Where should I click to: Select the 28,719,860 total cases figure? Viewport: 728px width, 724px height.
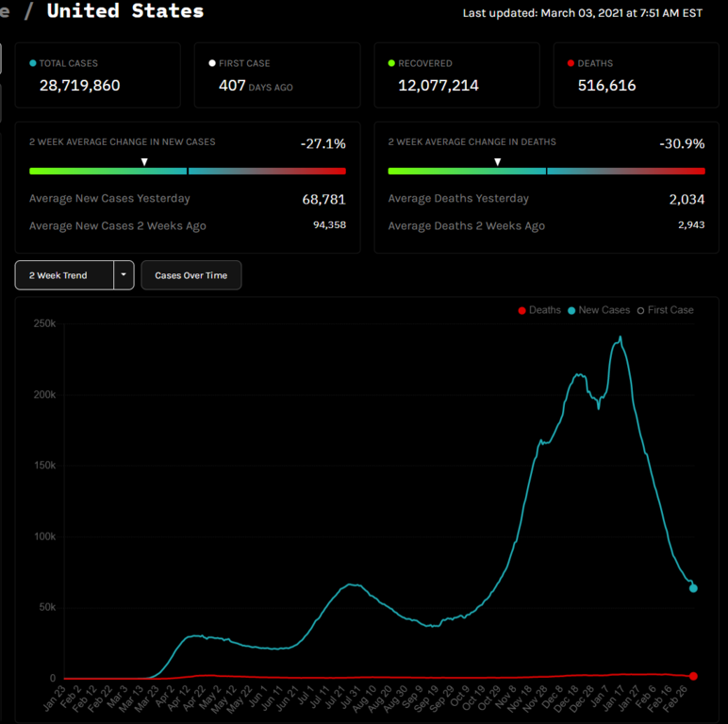(79, 86)
